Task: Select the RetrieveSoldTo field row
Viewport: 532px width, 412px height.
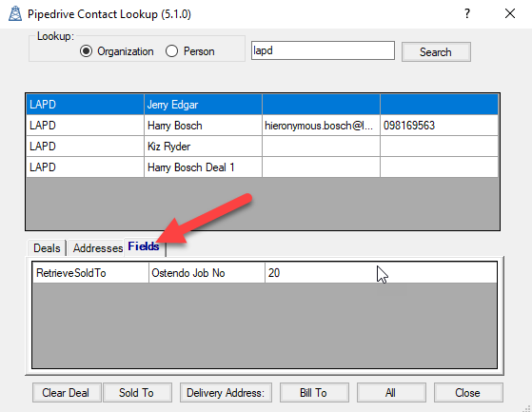Action: click(265, 273)
